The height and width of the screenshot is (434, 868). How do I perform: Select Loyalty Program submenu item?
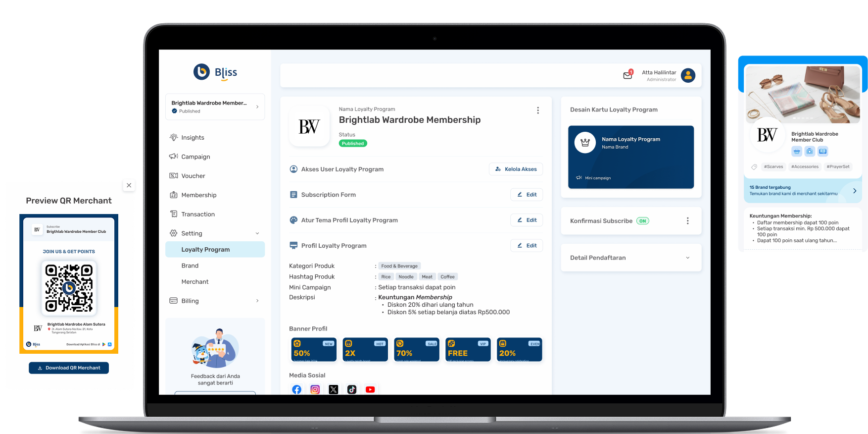pyautogui.click(x=215, y=249)
